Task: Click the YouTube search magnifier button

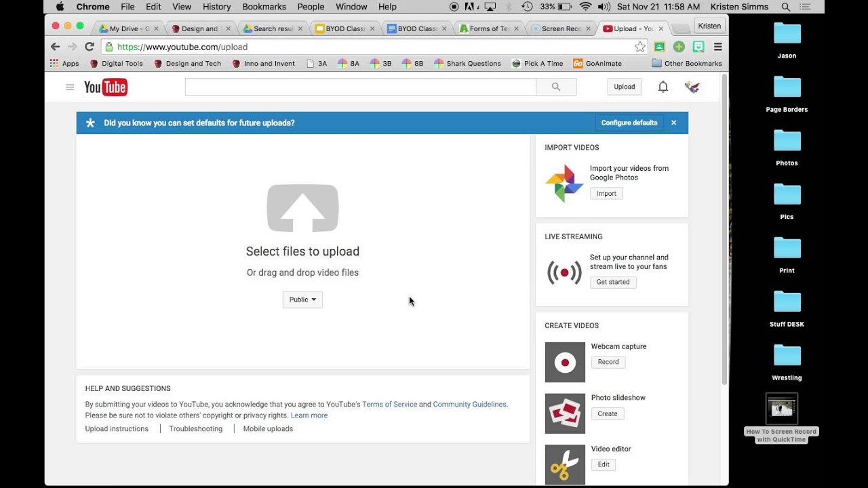Action: tap(556, 87)
